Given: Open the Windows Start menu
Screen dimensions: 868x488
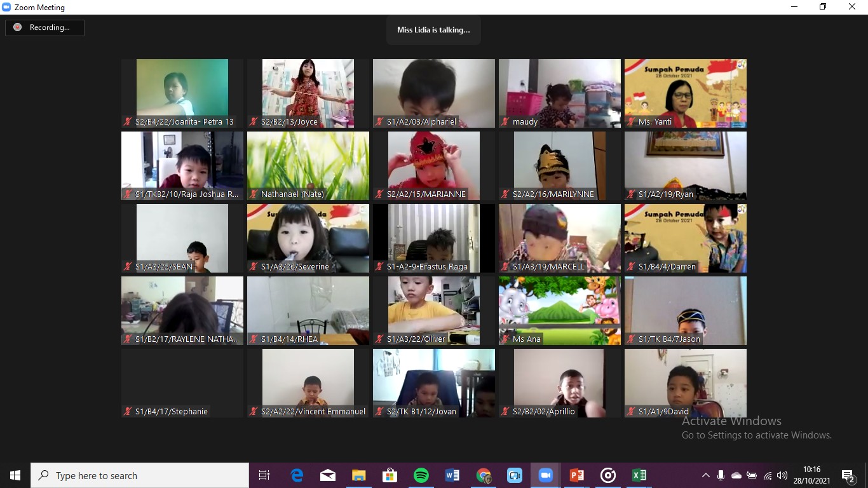Looking at the screenshot, I should pyautogui.click(x=15, y=475).
